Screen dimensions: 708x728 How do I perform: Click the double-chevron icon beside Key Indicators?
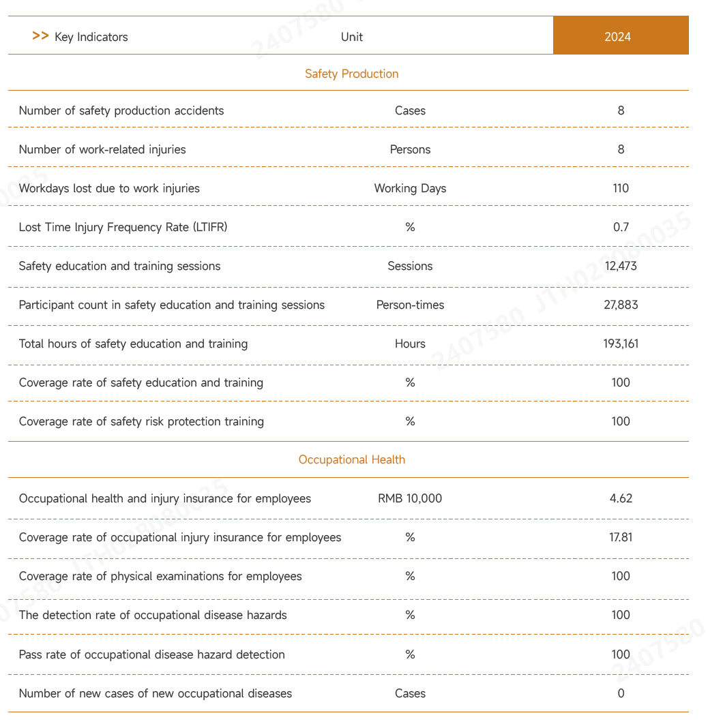(40, 36)
